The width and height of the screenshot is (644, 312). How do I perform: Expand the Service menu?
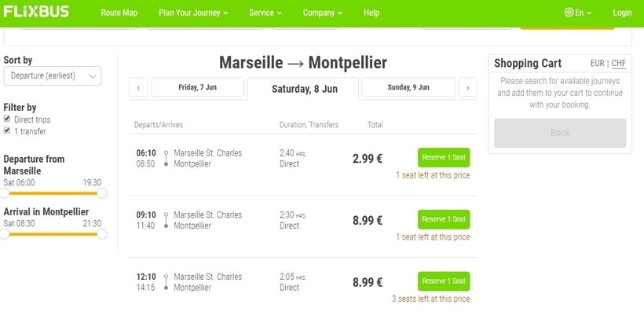[x=265, y=13]
